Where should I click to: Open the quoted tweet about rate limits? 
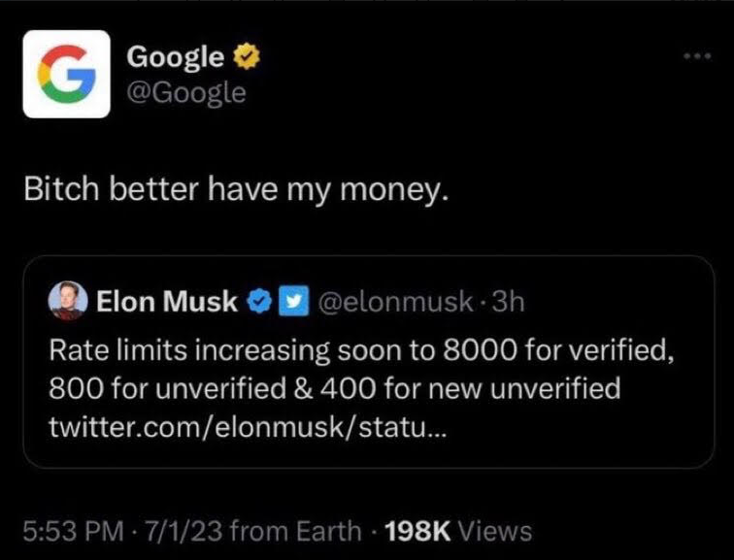368,362
